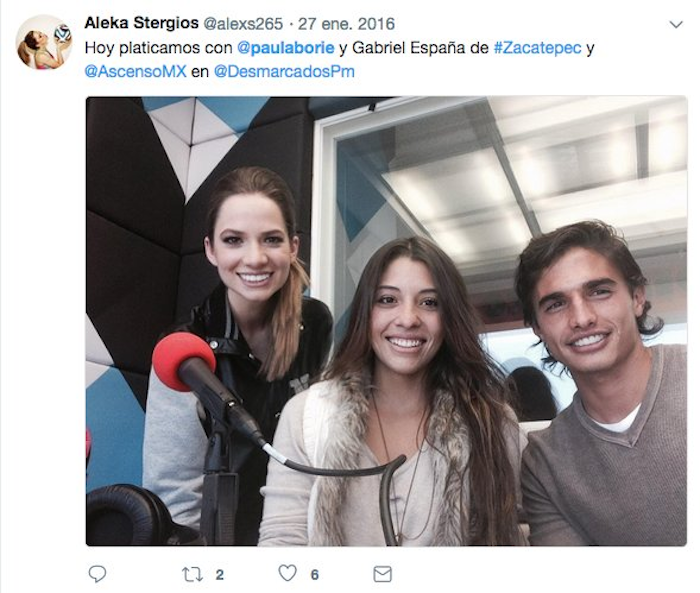View the retweet count of 2
Viewport: 700px width, 593px height.
[220, 575]
